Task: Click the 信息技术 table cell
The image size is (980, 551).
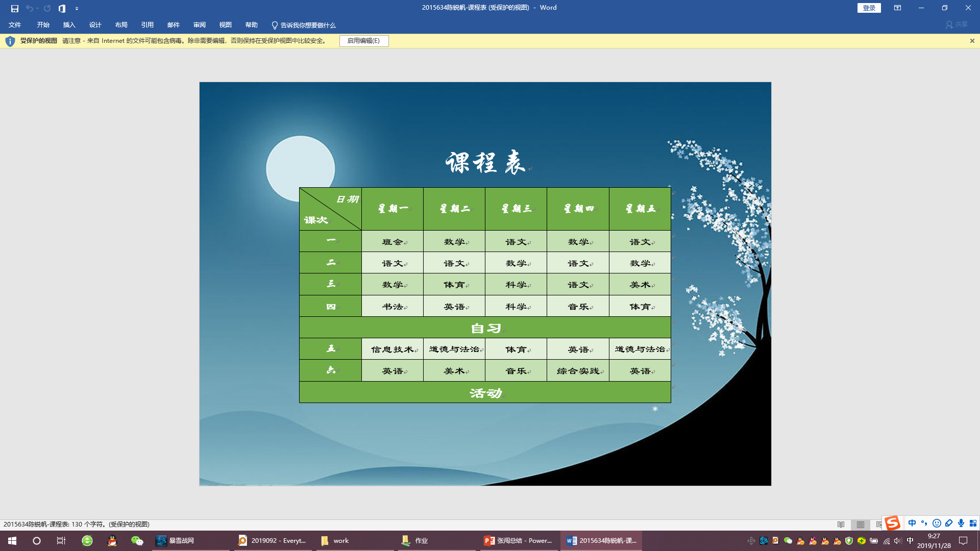Action: [x=393, y=349]
